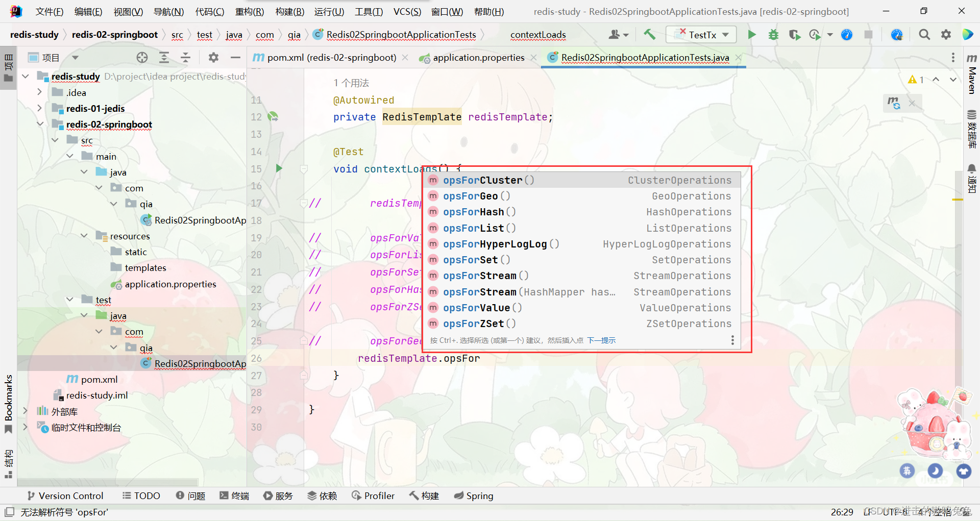980x521 pixels.
Task: Click contextLoads breadcrumb
Action: click(538, 35)
